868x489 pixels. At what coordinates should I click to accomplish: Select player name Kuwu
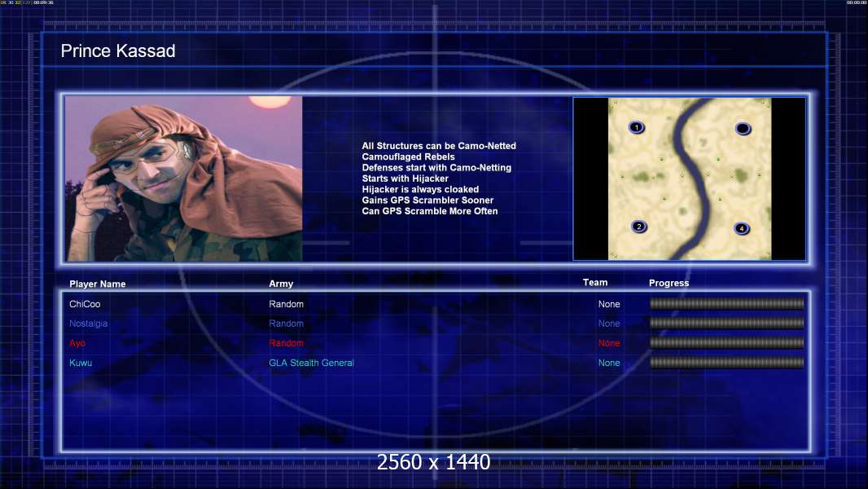point(81,363)
